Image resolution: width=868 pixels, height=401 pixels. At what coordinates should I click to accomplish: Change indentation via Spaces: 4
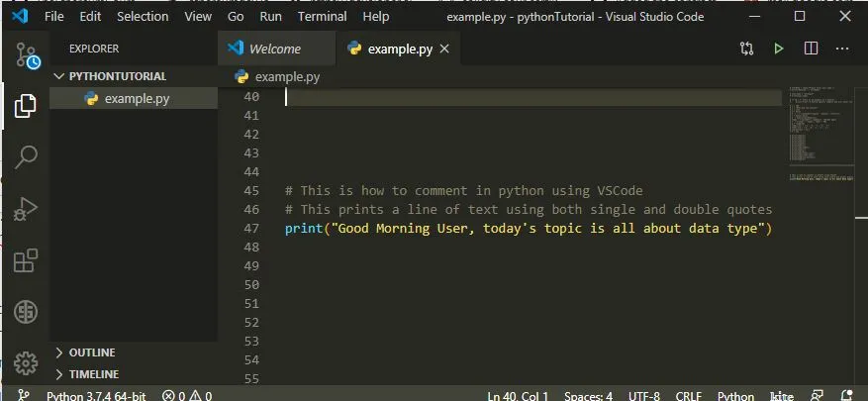pos(589,396)
